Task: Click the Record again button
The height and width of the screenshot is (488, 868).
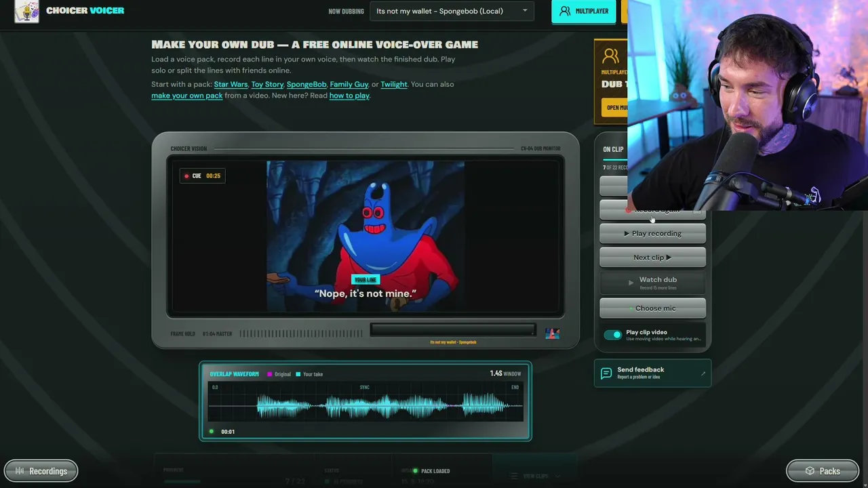Action: pyautogui.click(x=652, y=210)
